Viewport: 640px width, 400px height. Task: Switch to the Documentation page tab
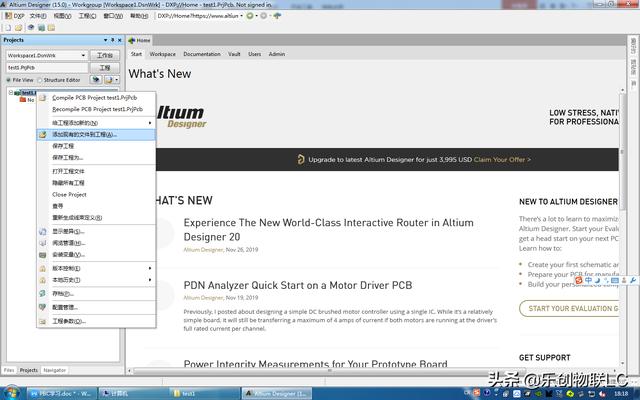[202, 54]
